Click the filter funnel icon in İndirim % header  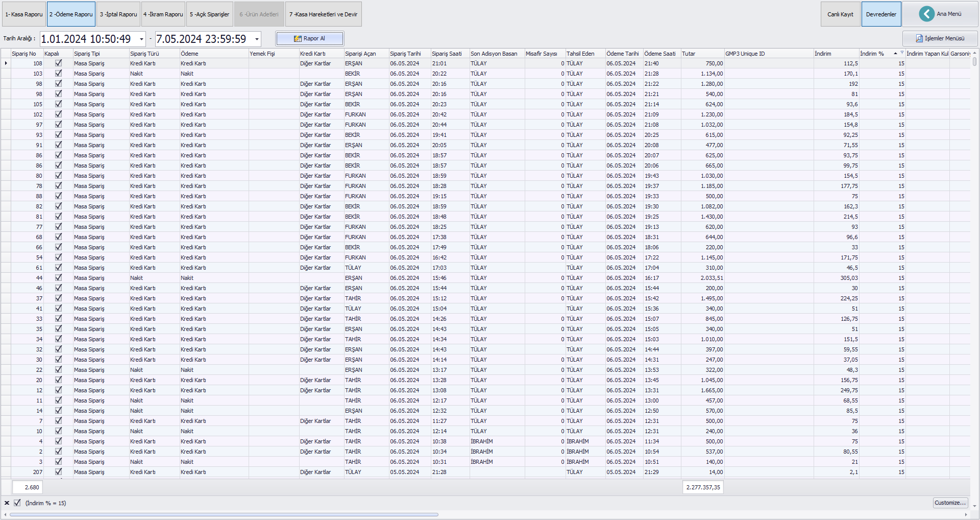[902, 53]
